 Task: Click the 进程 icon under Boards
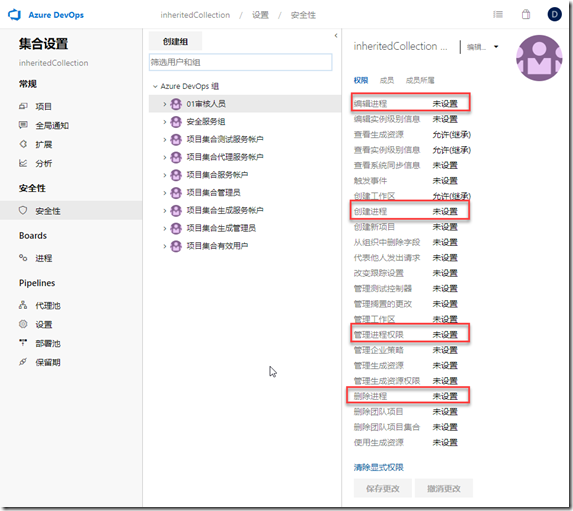[23, 258]
